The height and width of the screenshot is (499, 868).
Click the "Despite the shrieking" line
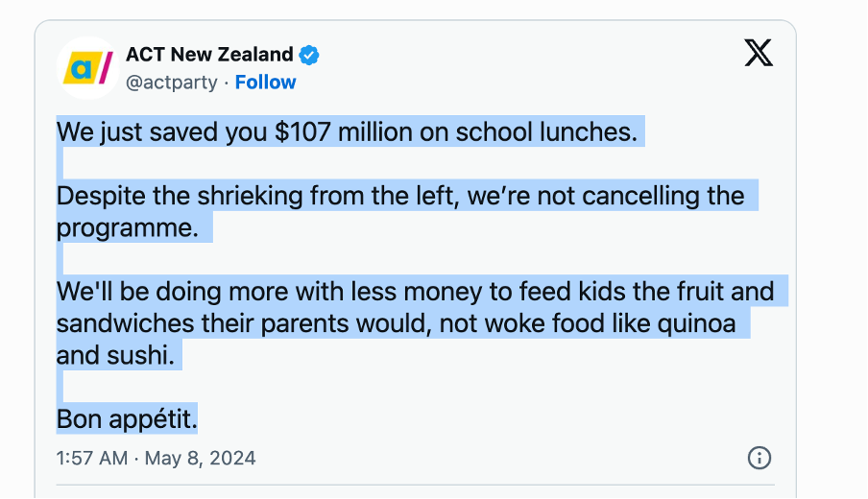(400, 196)
